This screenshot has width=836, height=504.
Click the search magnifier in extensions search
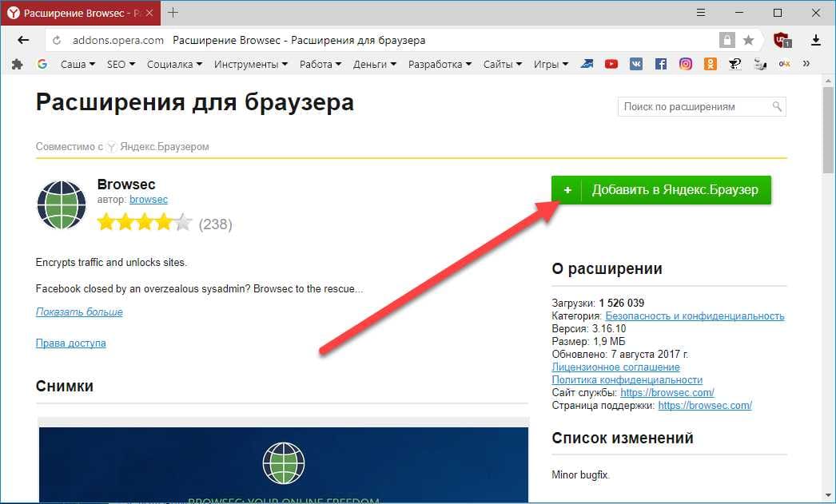point(777,106)
